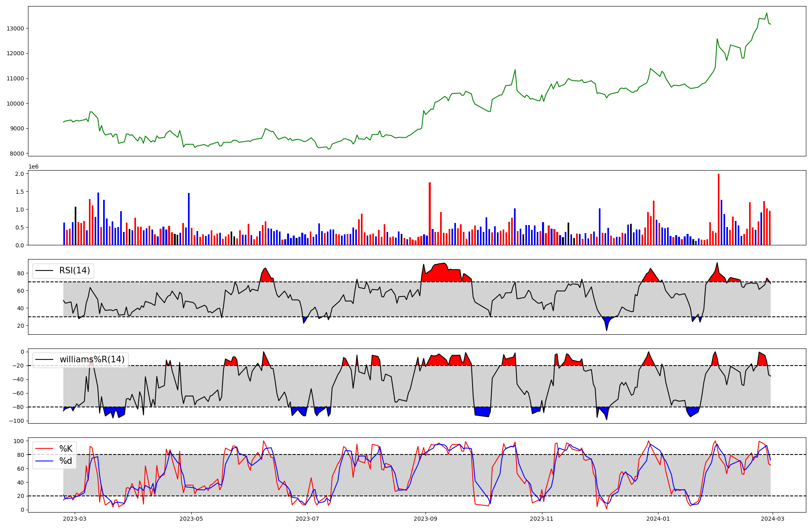Click the blue %d line sample in the legend

tap(44, 461)
